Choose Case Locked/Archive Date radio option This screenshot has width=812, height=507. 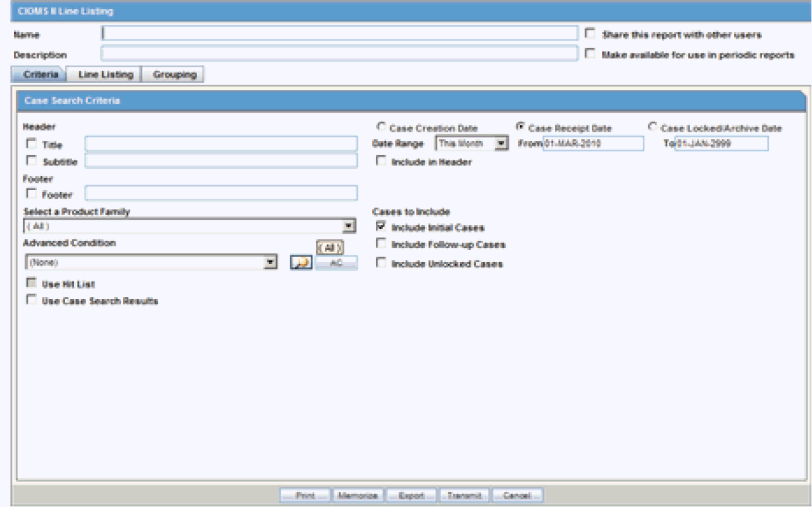tap(653, 127)
